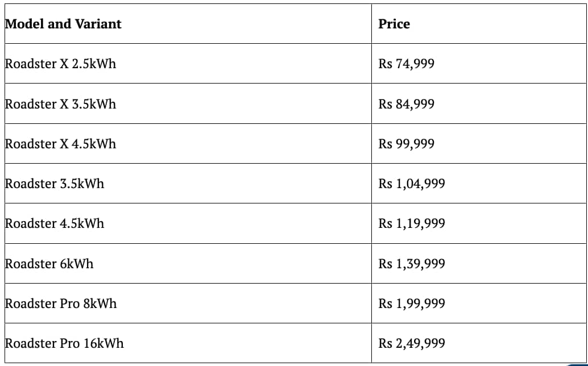This screenshot has height=366, width=588.
Task: Click the Rs 84,999 price
Action: tap(406, 104)
